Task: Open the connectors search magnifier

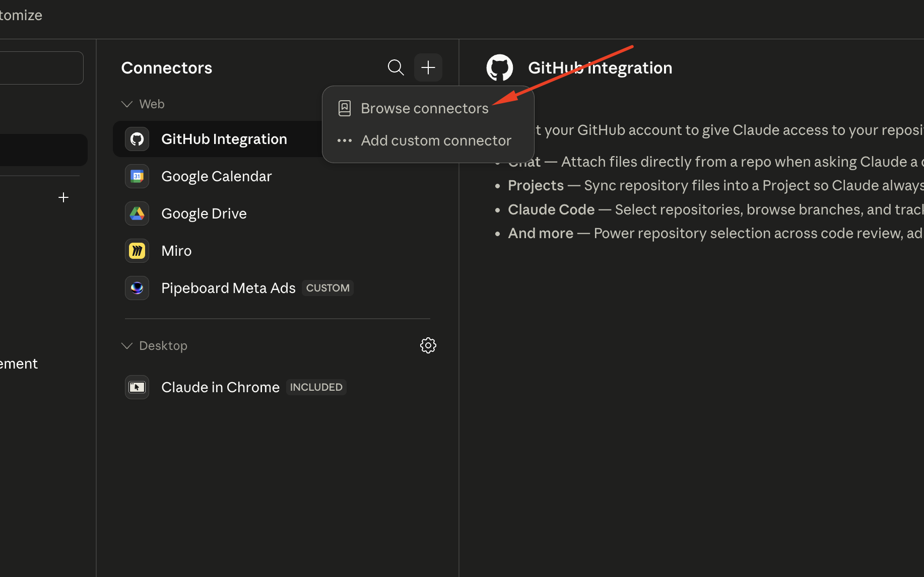Action: point(395,67)
